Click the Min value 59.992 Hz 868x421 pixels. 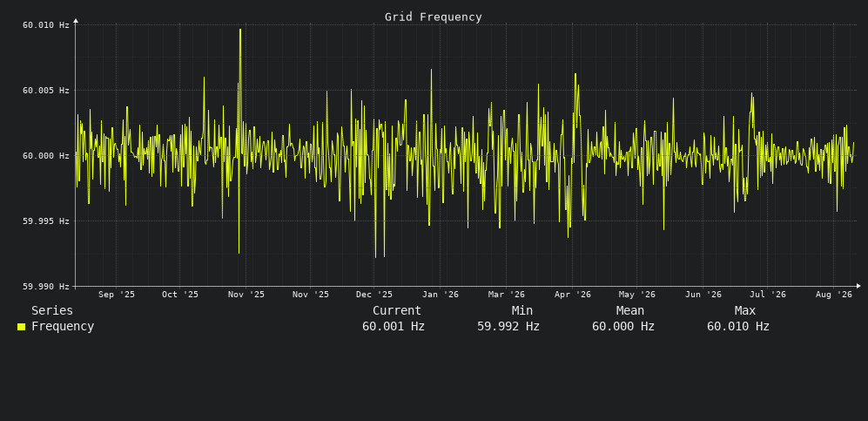pyautogui.click(x=508, y=326)
